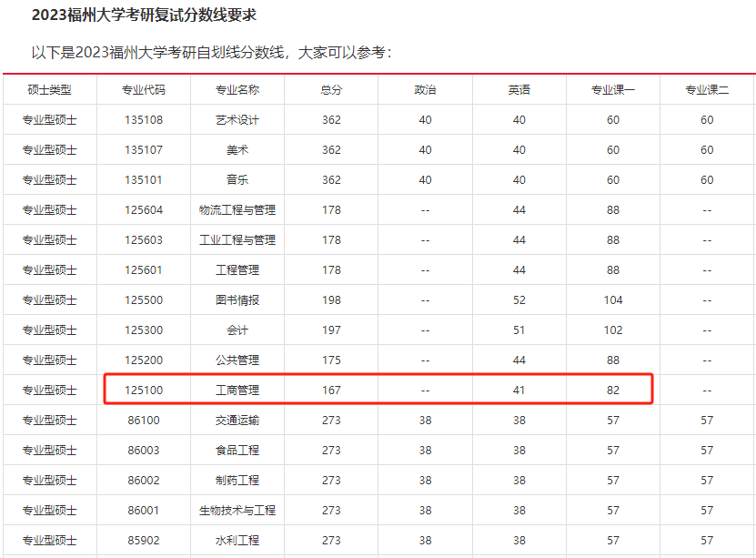Select the code cell 125603
The image size is (756, 558).
tap(144, 239)
